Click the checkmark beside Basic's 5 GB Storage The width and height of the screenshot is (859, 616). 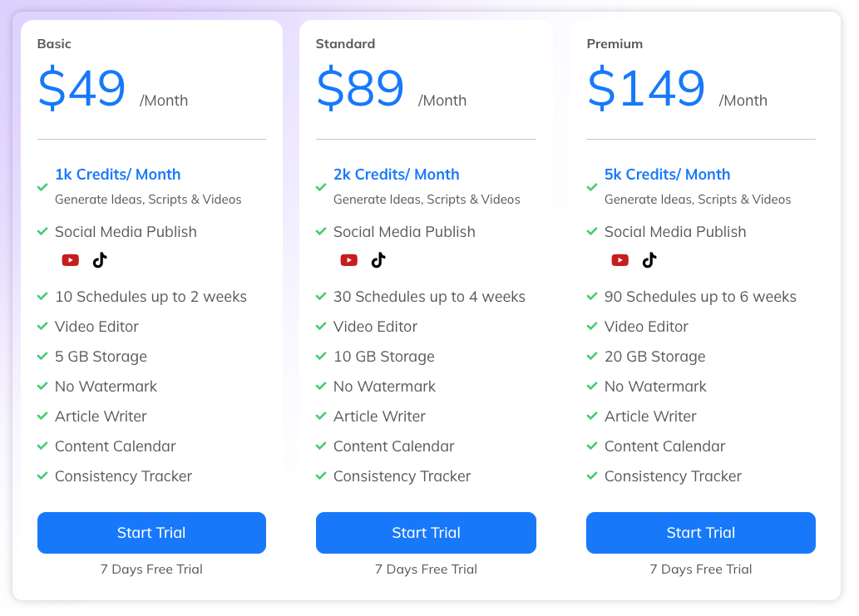(x=42, y=356)
